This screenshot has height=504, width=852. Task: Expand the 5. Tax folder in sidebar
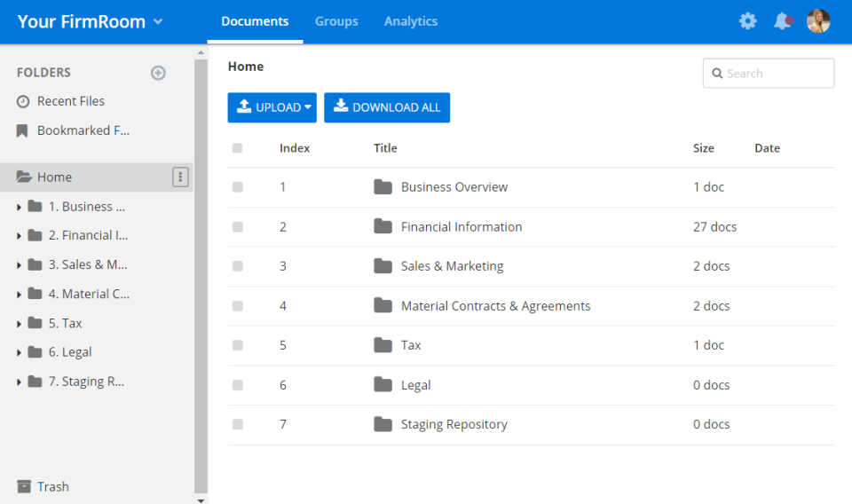pos(20,324)
